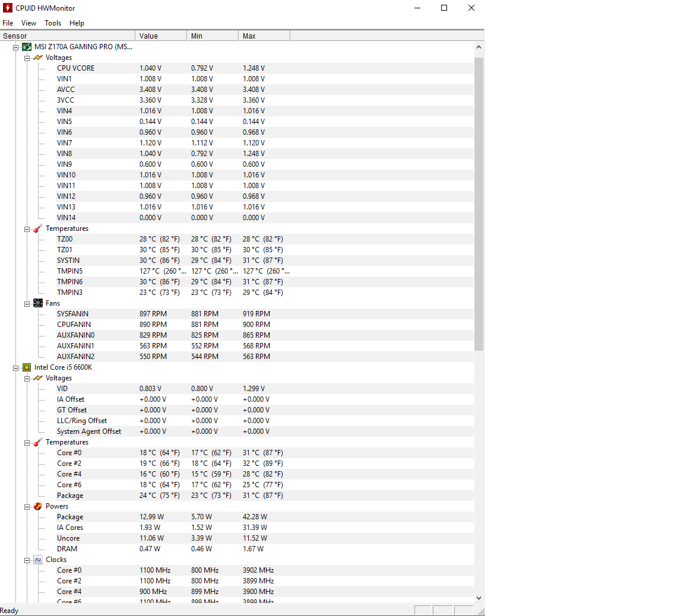Image resolution: width=684 pixels, height=616 pixels.
Task: Select the AUXFANIN2 fan row
Action: pos(265,356)
